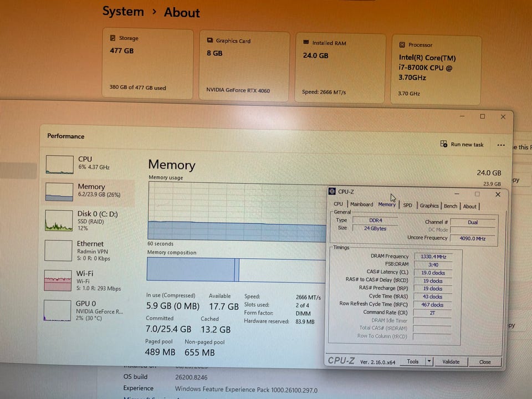The height and width of the screenshot is (399, 532).
Task: Click the Performance heading in Task Manager
Action: pyautogui.click(x=66, y=136)
